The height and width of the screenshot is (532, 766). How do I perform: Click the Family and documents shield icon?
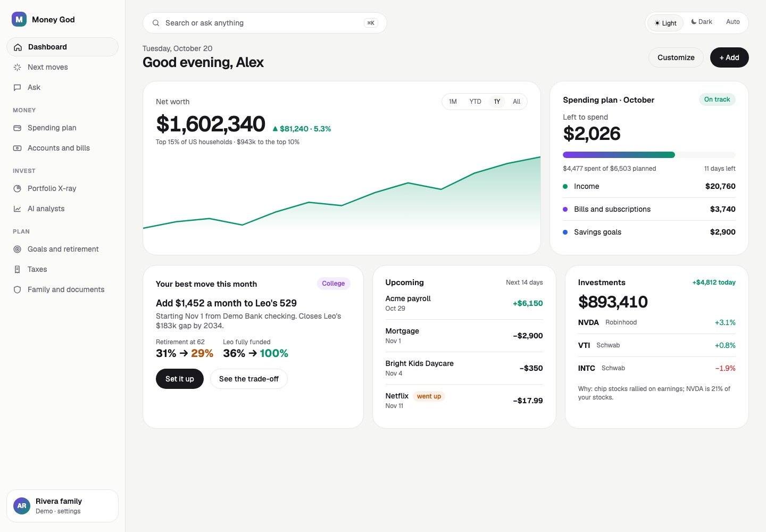coord(17,289)
